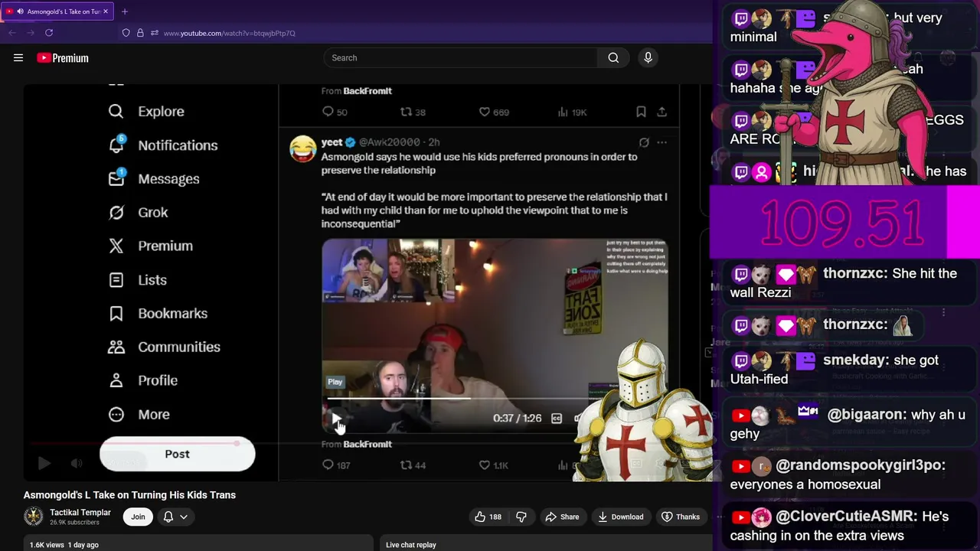Click the shield tracking protection icon

pos(126,33)
